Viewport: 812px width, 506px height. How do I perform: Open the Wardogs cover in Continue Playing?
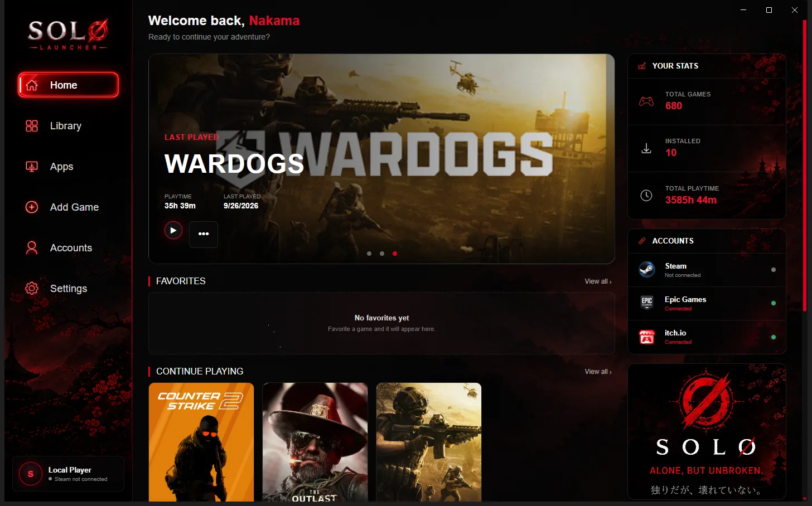click(x=429, y=442)
